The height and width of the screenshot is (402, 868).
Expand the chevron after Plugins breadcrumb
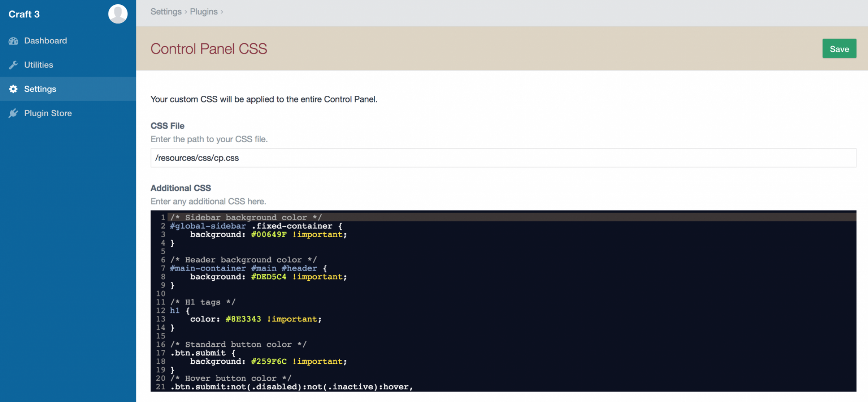click(x=222, y=12)
